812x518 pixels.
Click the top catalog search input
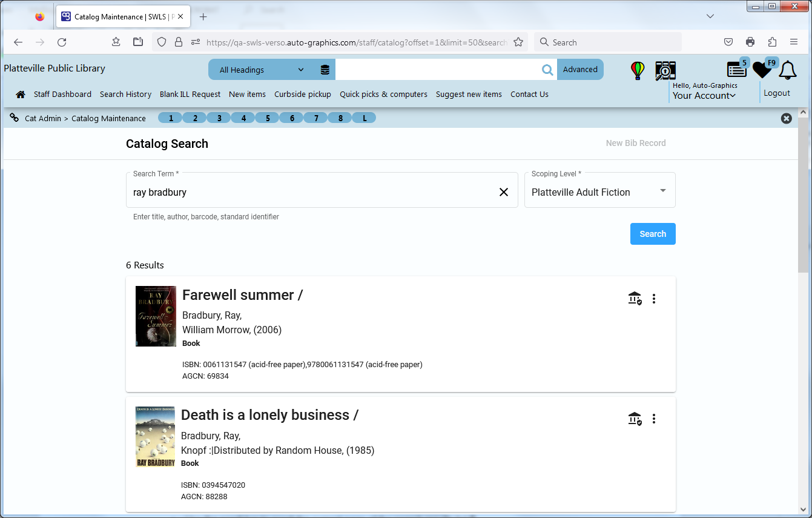(437, 70)
